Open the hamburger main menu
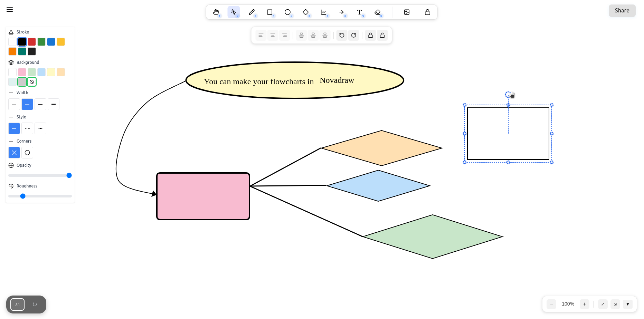 coord(10,9)
